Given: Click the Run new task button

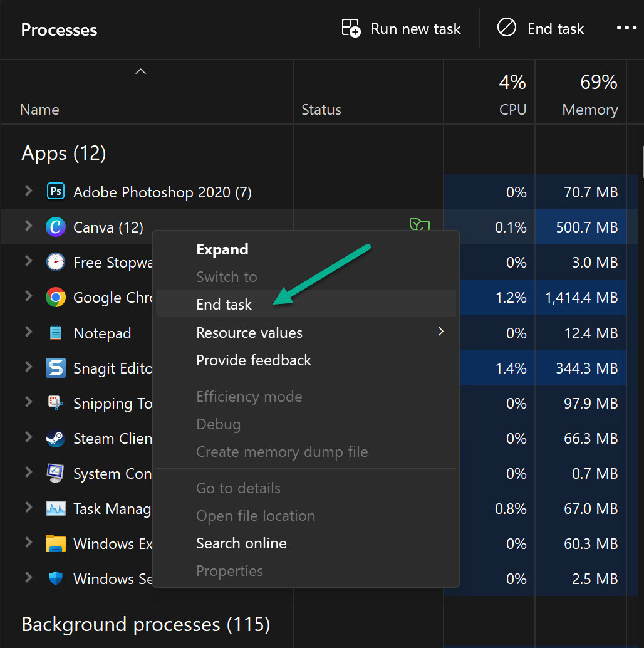Looking at the screenshot, I should pyautogui.click(x=401, y=29).
